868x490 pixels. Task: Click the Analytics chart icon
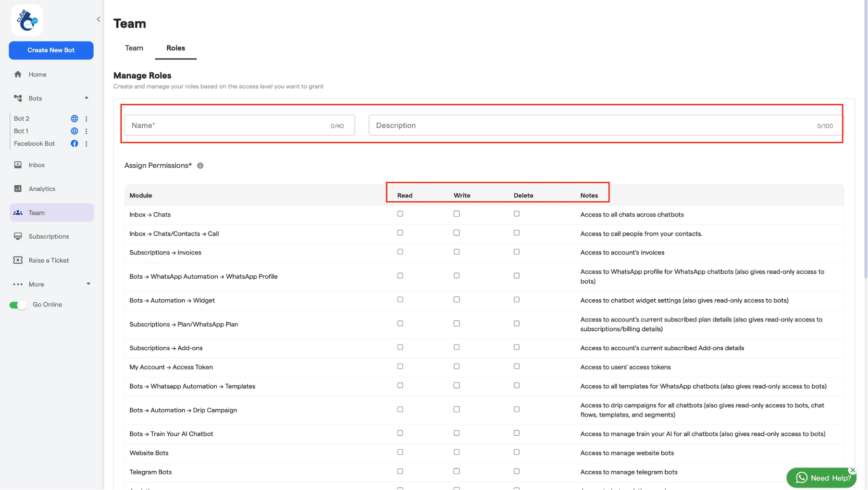point(18,189)
